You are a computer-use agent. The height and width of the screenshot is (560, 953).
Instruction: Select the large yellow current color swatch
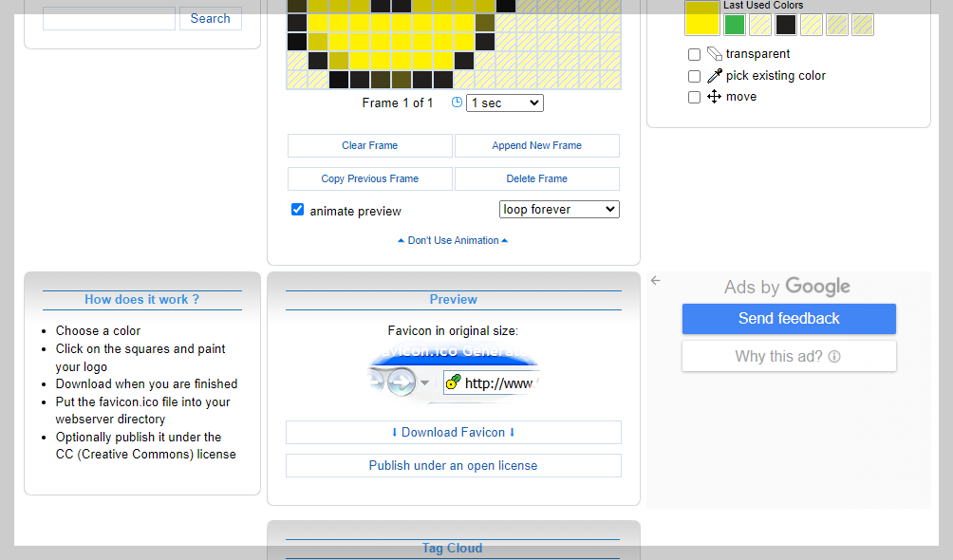tap(702, 18)
